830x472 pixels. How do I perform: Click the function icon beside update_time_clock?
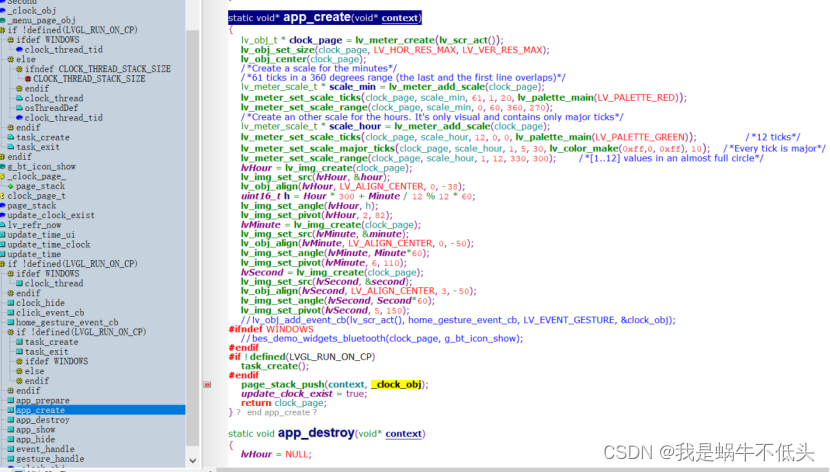tap(3, 244)
